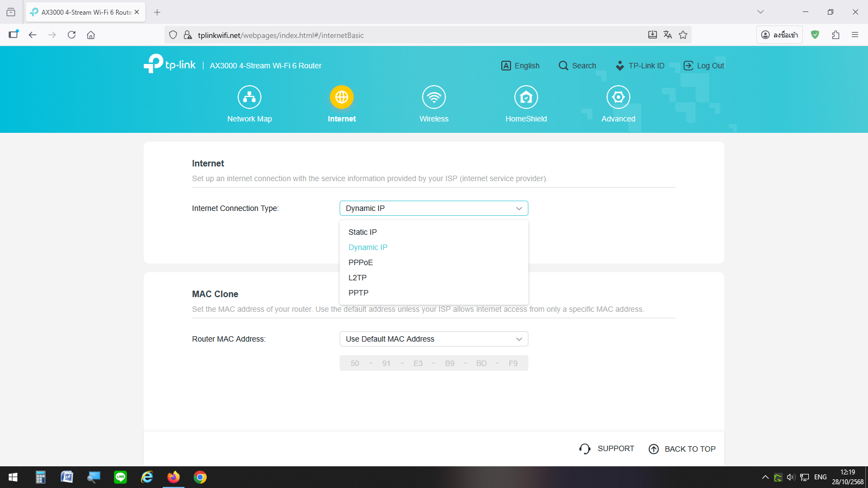Viewport: 868px width, 488px height.
Task: Expand the Internet Connection Type dropdown
Action: click(x=433, y=208)
